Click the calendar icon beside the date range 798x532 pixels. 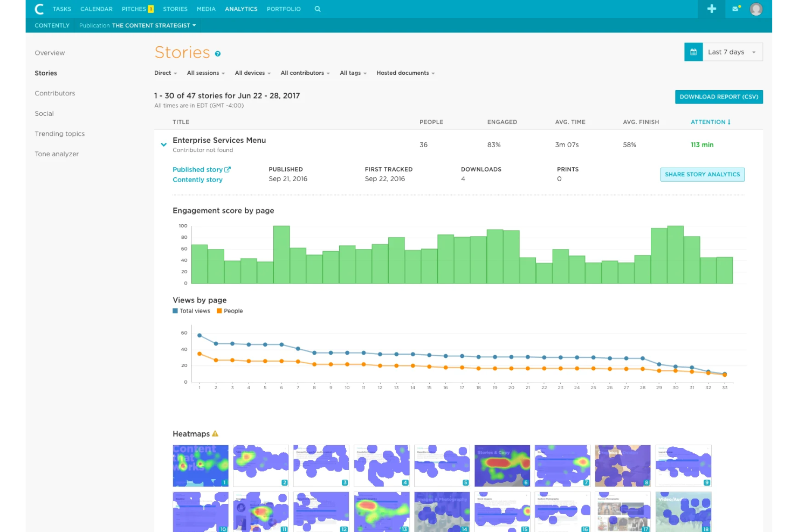point(693,52)
